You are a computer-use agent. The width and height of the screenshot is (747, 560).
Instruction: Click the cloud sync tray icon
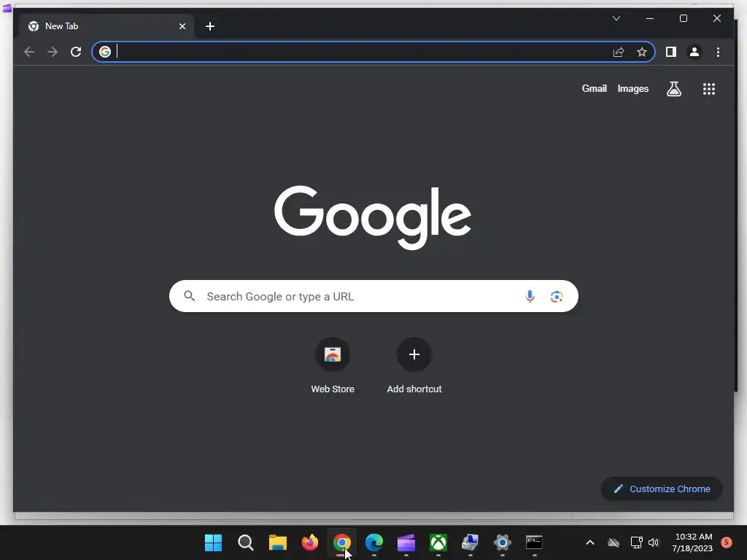(x=613, y=542)
